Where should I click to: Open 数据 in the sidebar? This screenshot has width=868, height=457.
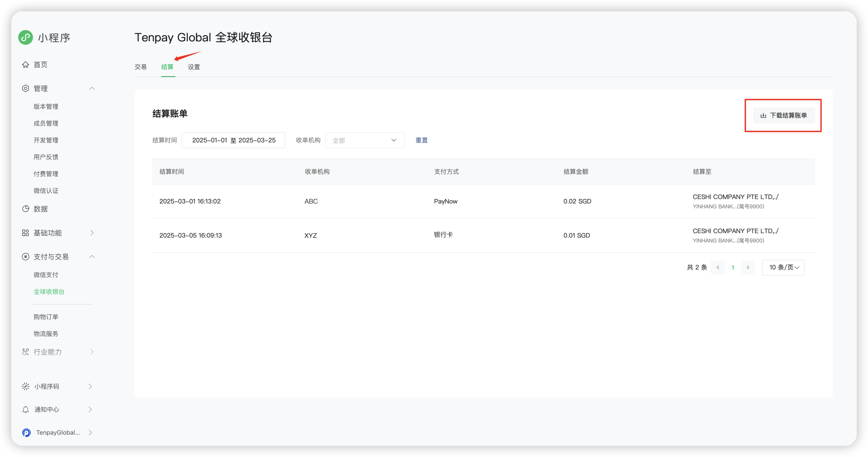40,209
